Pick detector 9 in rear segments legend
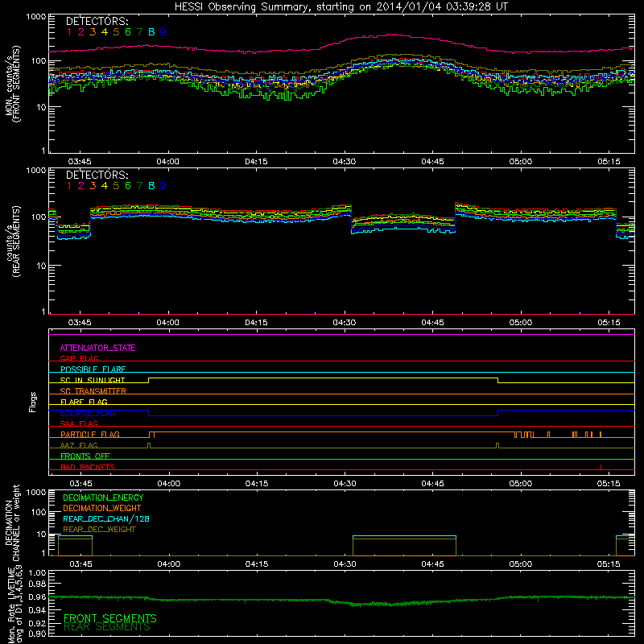The width and height of the screenshot is (644, 644). click(x=163, y=186)
